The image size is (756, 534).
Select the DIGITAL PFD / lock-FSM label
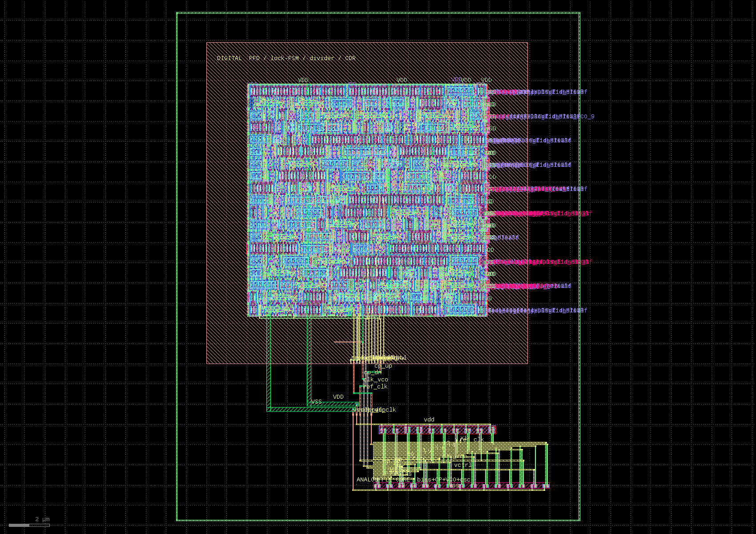pos(286,58)
